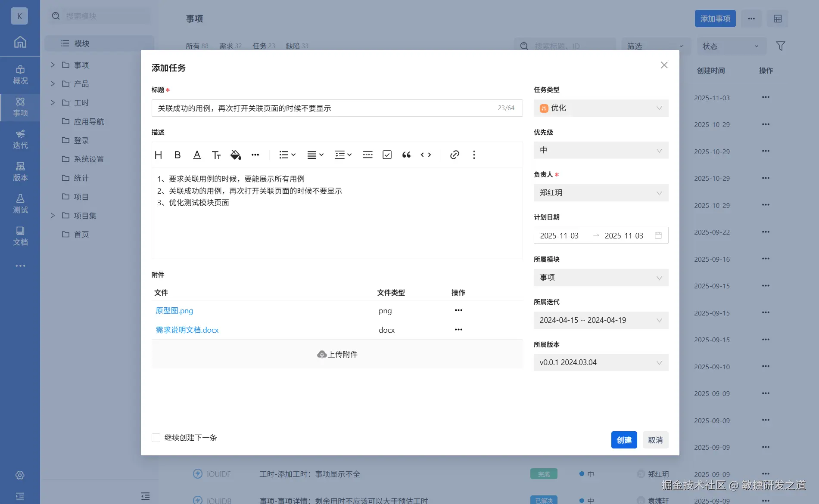Image resolution: width=819 pixels, height=504 pixels.
Task: Open attachment 原型图.png
Action: [x=174, y=311]
